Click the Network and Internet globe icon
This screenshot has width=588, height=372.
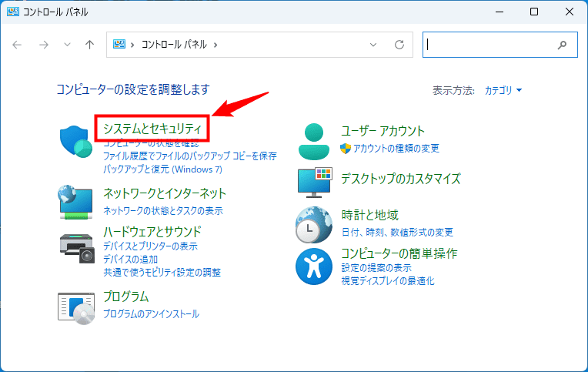(x=75, y=202)
